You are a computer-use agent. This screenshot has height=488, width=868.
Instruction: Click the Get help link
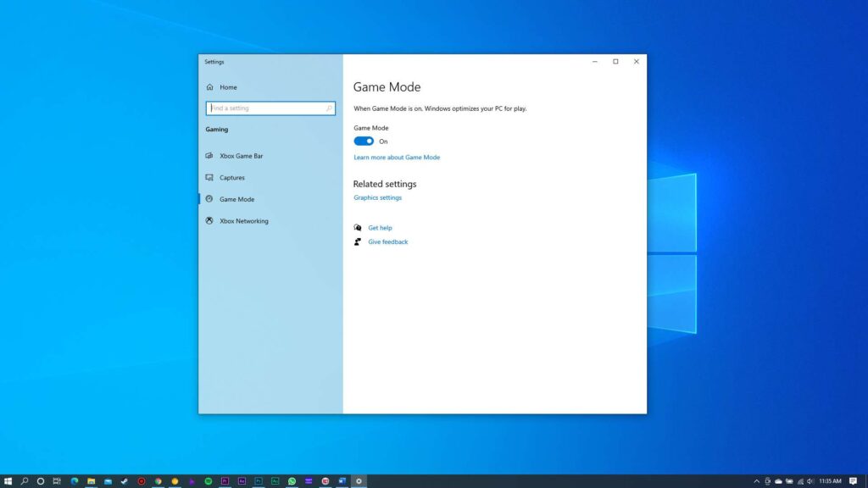coord(380,228)
